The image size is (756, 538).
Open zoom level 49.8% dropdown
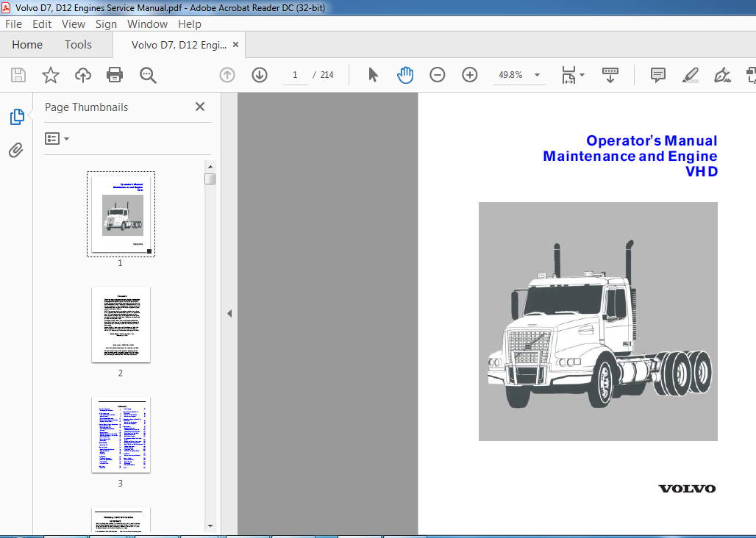537,75
